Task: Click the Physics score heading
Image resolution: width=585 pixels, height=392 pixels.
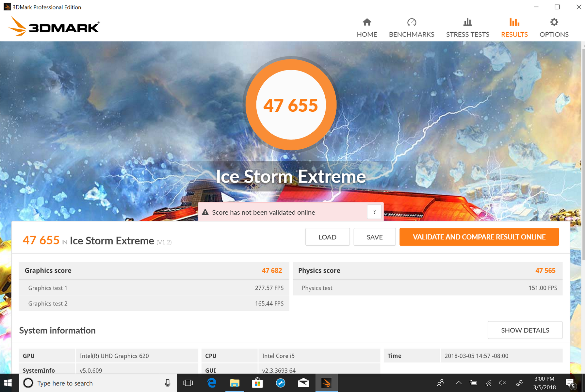Action: [x=319, y=270]
